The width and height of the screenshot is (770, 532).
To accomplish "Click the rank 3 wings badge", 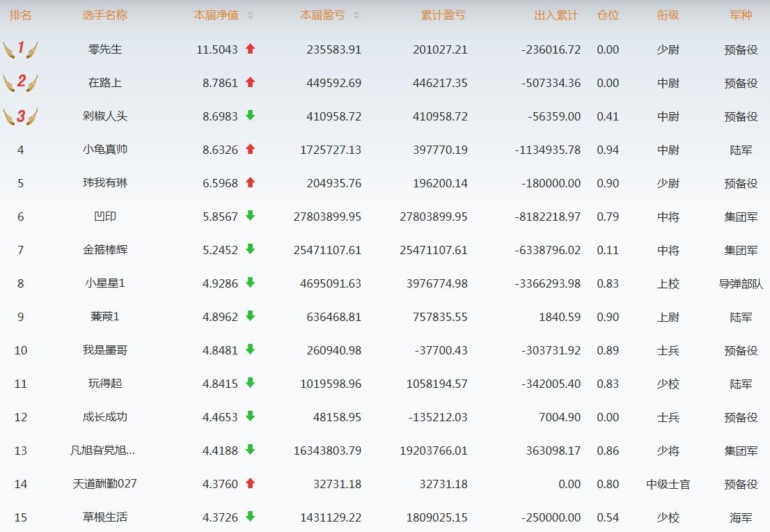I will (x=20, y=116).
